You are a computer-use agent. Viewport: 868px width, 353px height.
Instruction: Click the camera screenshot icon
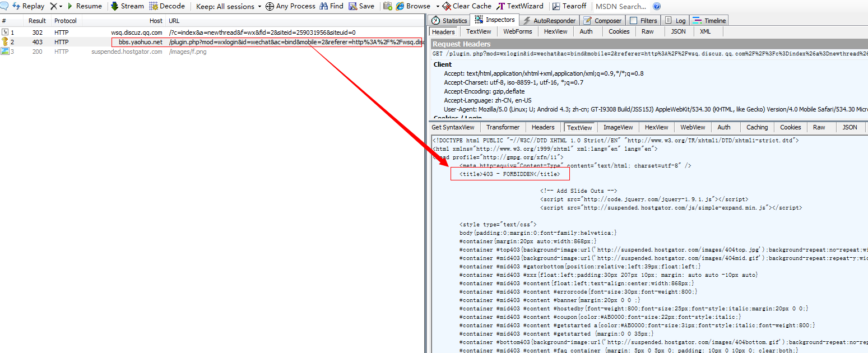(387, 6)
